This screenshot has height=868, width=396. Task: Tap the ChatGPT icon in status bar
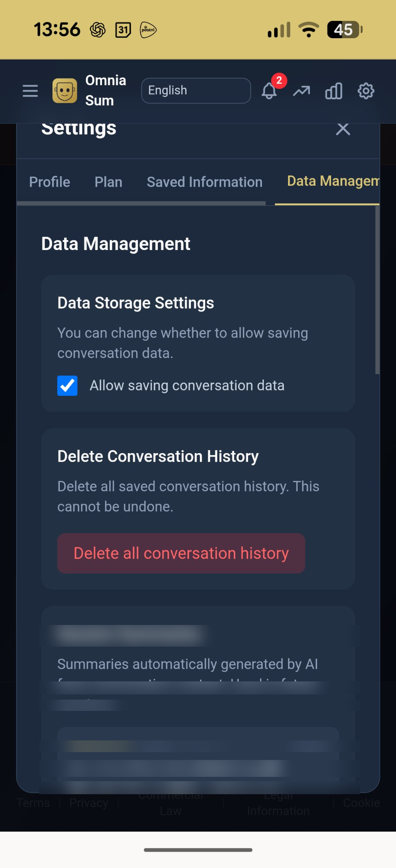point(98,30)
